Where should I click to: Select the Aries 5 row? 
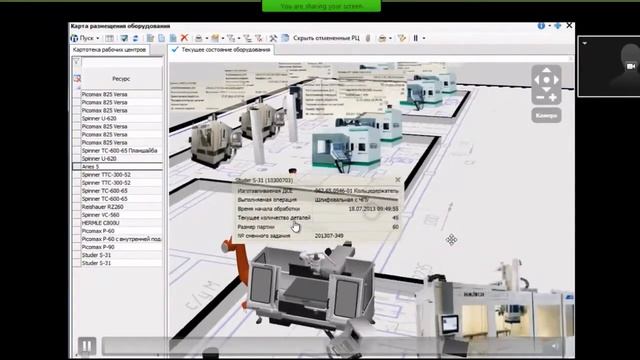(118, 167)
